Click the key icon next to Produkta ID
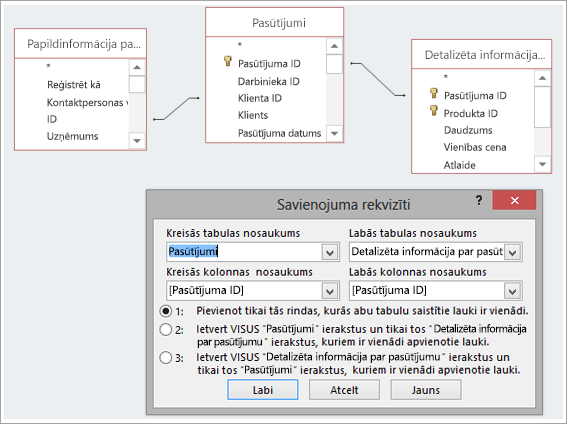 434,111
